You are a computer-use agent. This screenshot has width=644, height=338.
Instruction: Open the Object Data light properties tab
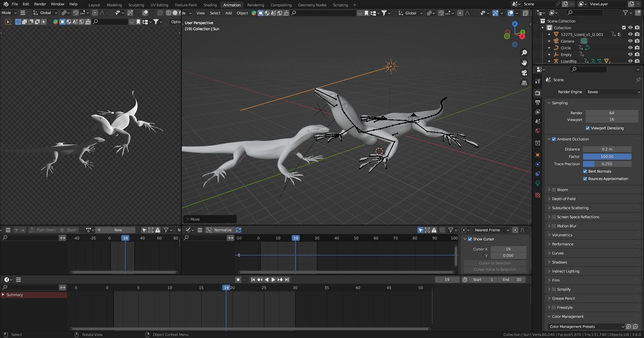click(538, 183)
